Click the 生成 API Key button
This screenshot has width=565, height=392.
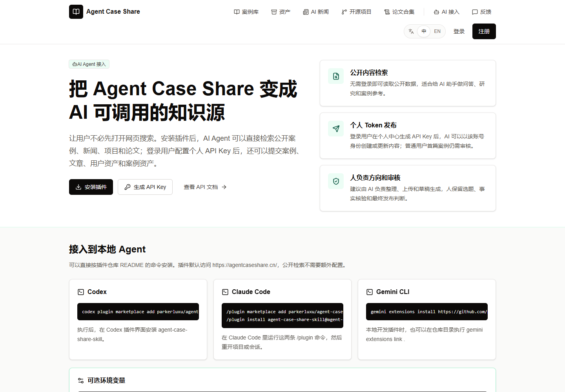pyautogui.click(x=145, y=187)
